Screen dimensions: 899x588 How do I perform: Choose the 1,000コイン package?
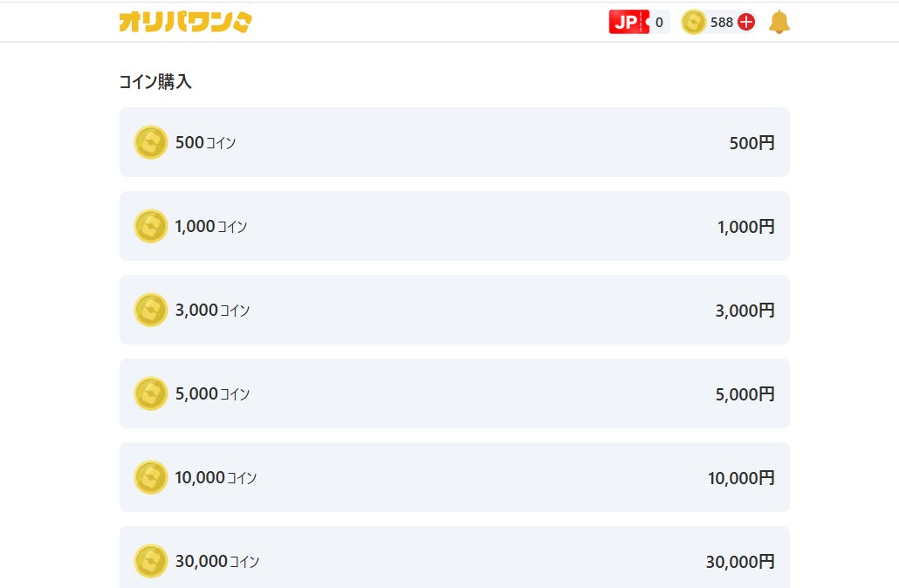pyautogui.click(x=455, y=226)
